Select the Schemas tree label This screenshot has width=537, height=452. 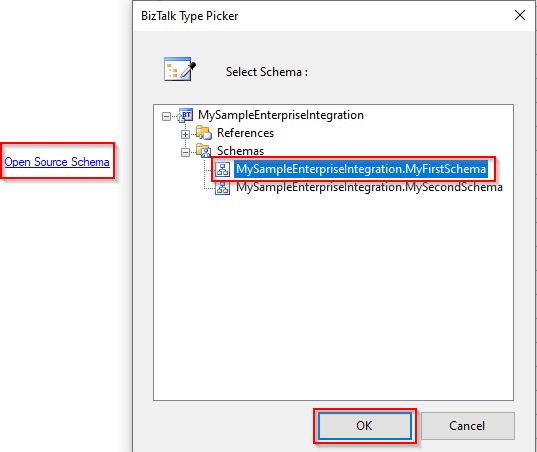click(x=240, y=151)
